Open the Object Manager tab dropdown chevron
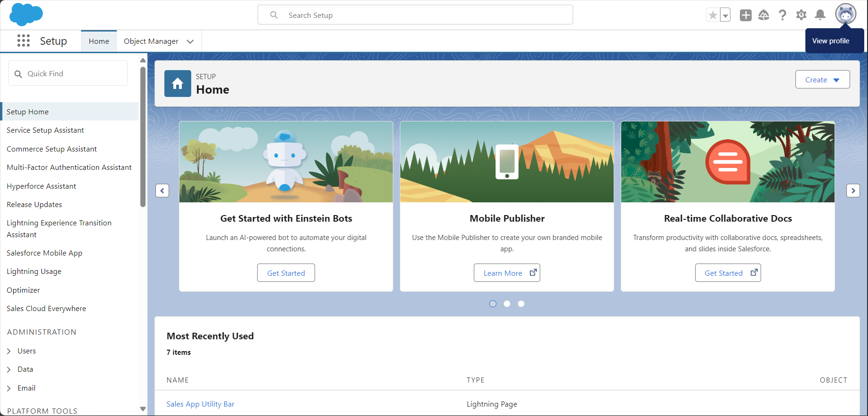 pyautogui.click(x=190, y=41)
